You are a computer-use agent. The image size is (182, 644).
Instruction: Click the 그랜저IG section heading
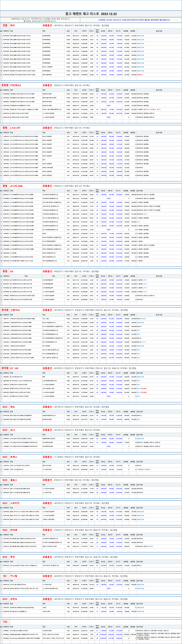[15, 310]
